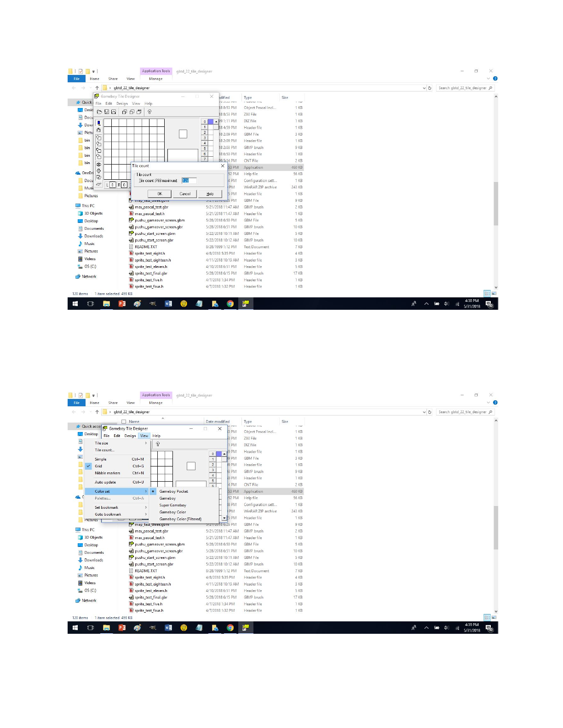Open Word on the 4:39 PM taskbar
The width and height of the screenshot is (563, 728).
coord(168,628)
